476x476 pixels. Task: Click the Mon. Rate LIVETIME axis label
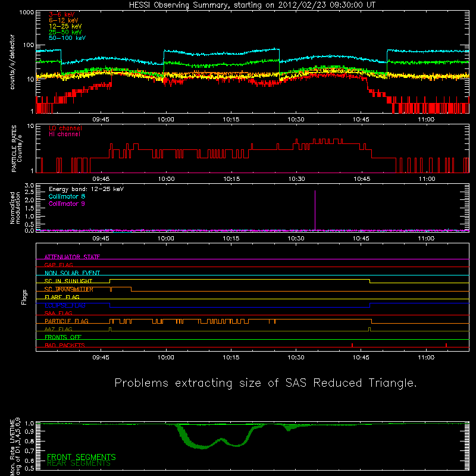coord(15,447)
